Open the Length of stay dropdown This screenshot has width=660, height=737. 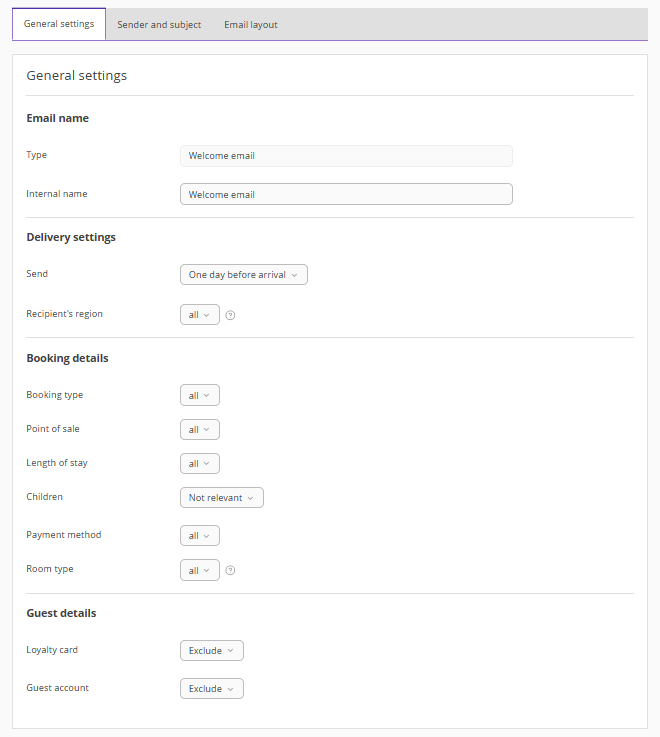point(200,464)
